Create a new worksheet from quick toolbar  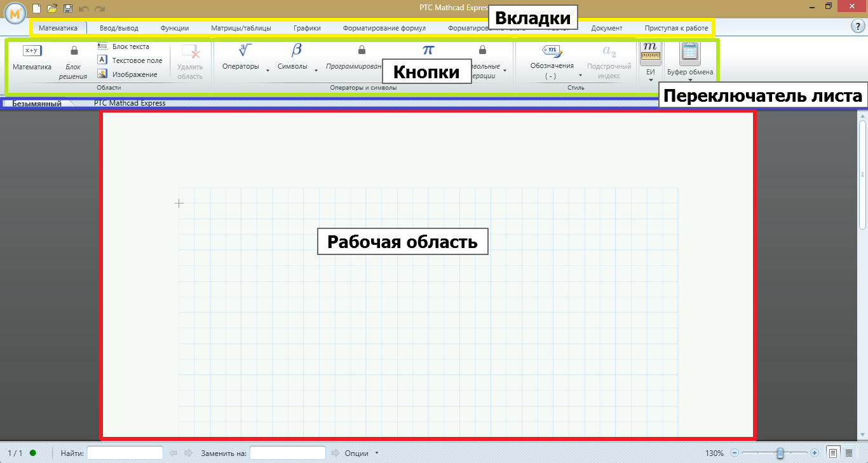[x=37, y=8]
